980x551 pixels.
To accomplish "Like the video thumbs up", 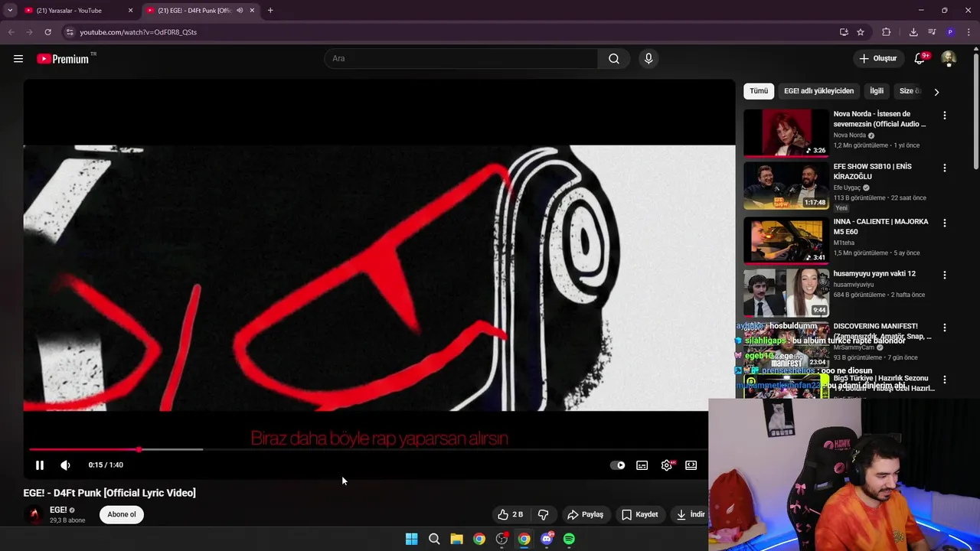I will tap(510, 514).
